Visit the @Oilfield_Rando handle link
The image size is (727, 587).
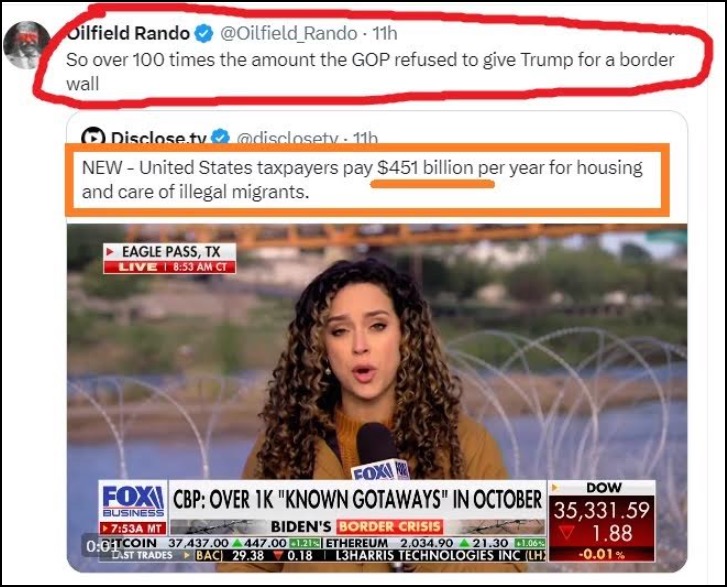tap(288, 33)
